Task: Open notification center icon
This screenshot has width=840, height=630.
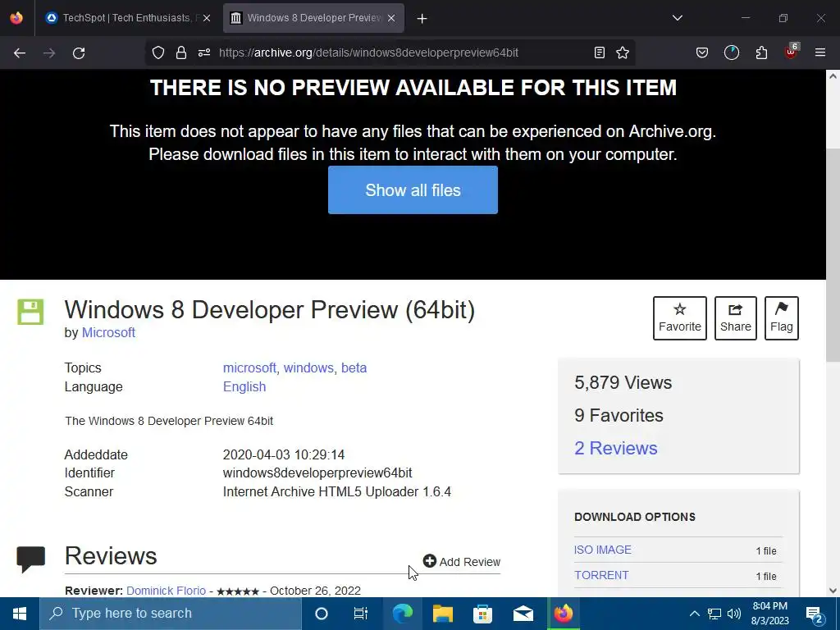Action: pos(815,614)
